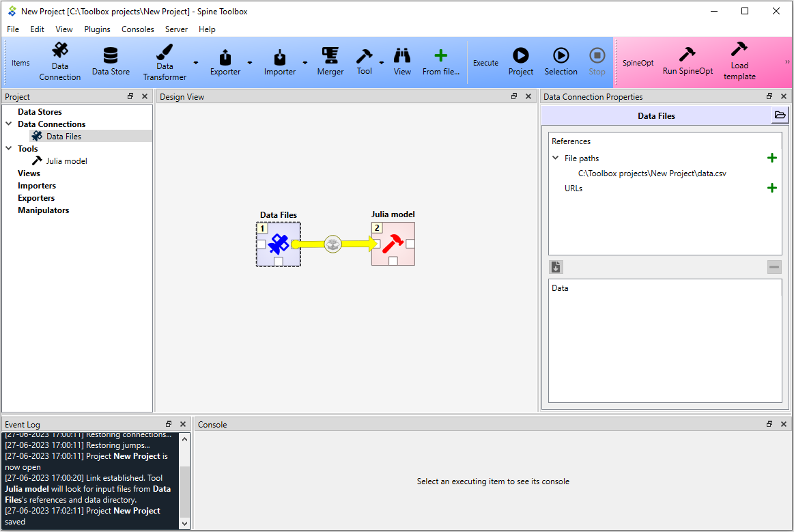The image size is (794, 532).
Task: Select the Data Connection toolbar icon
Action: (x=60, y=51)
